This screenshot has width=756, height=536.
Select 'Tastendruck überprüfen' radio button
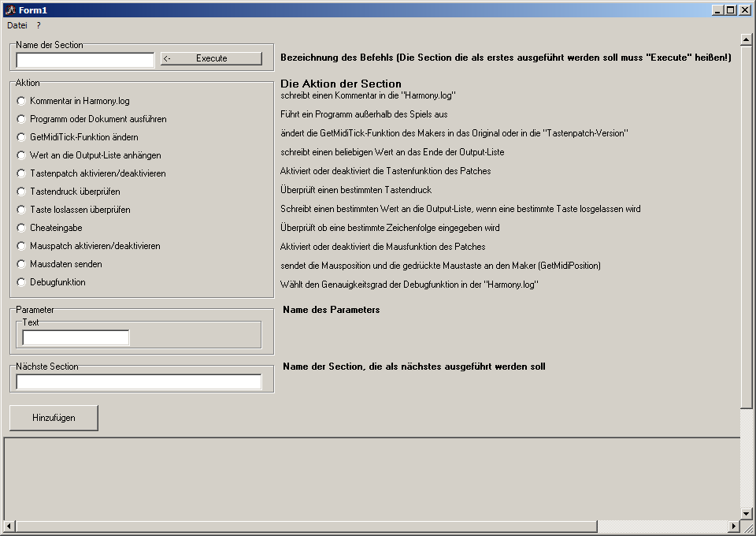click(x=21, y=192)
